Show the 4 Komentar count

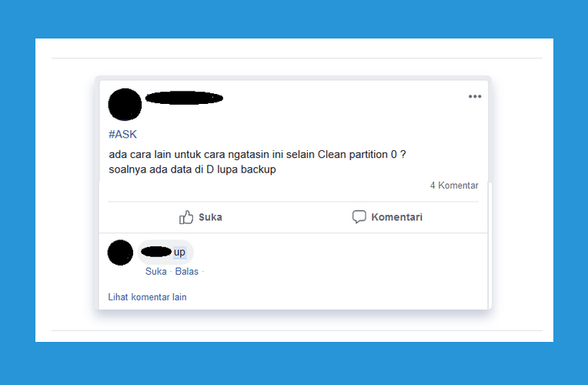point(454,186)
